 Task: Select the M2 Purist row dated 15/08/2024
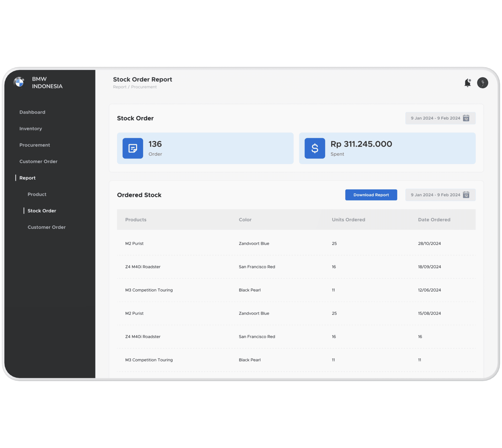[x=296, y=313]
